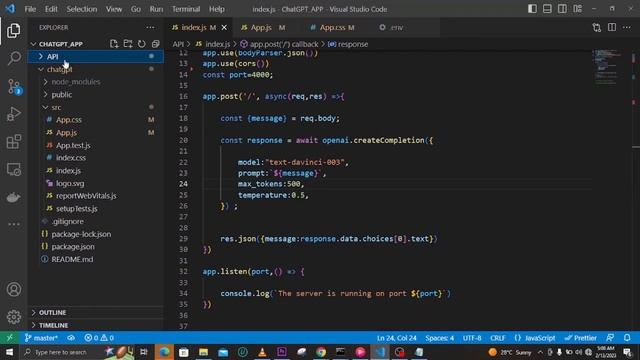Customize the editor layout
This screenshot has height=360, width=640.
pyautogui.click(x=578, y=9)
